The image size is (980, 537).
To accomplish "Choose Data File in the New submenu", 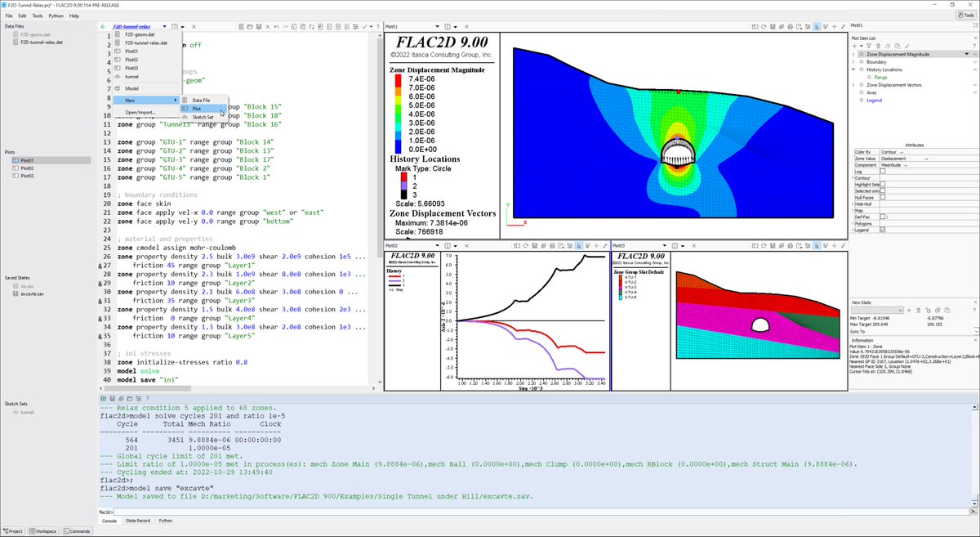I will click(202, 100).
